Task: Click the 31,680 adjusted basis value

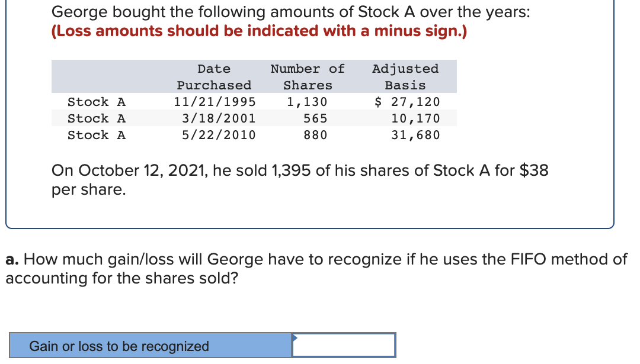Action: [x=415, y=135]
